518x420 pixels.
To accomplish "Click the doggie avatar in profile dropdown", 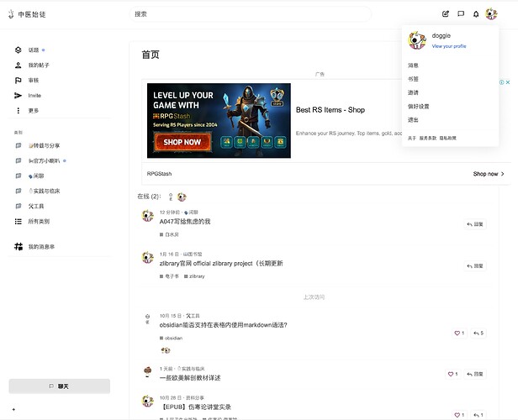I will (417, 40).
